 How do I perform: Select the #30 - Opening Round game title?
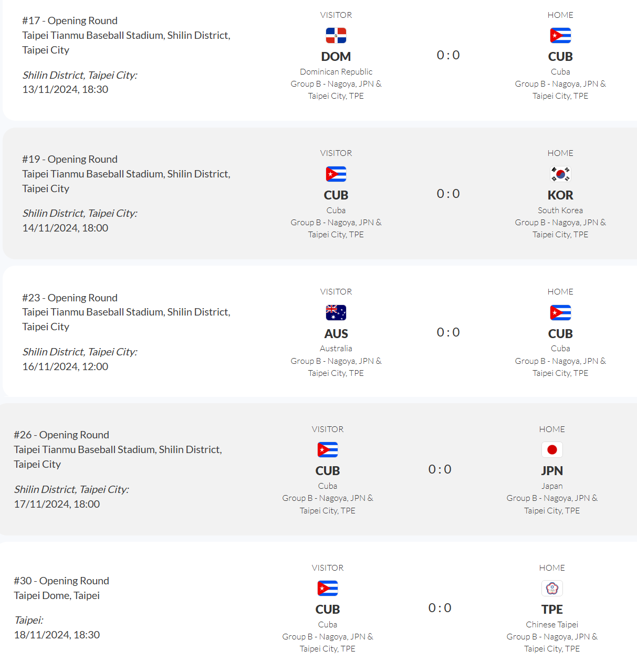tap(61, 581)
